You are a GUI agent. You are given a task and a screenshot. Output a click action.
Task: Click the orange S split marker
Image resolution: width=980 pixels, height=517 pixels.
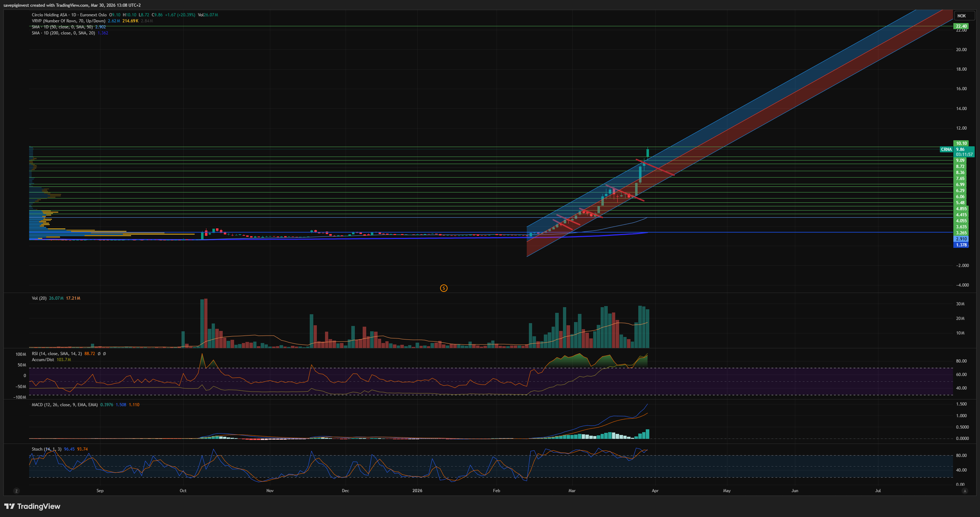(x=444, y=288)
